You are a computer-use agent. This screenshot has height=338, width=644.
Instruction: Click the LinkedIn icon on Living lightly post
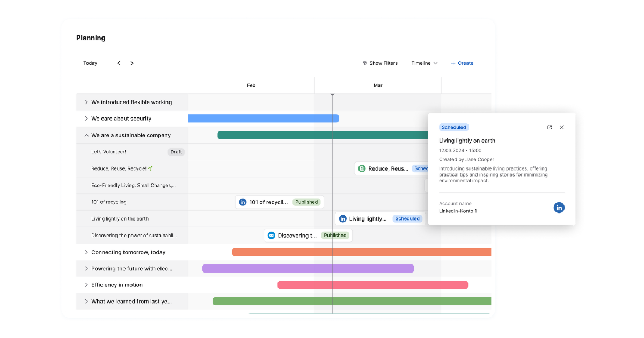(x=342, y=218)
